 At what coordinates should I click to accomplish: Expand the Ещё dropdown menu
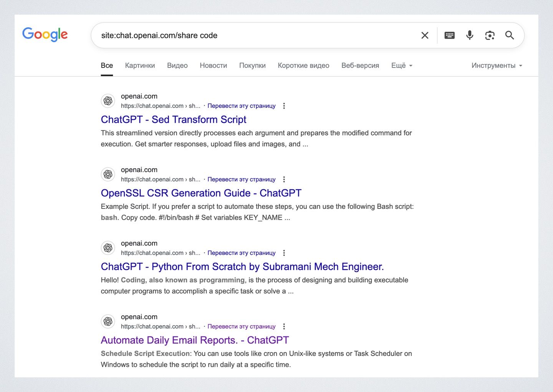[x=402, y=66]
